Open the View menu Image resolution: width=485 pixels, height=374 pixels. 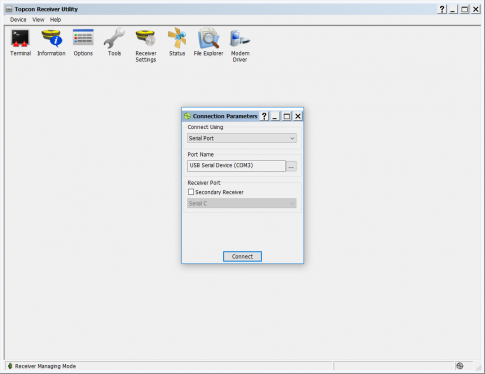(38, 20)
